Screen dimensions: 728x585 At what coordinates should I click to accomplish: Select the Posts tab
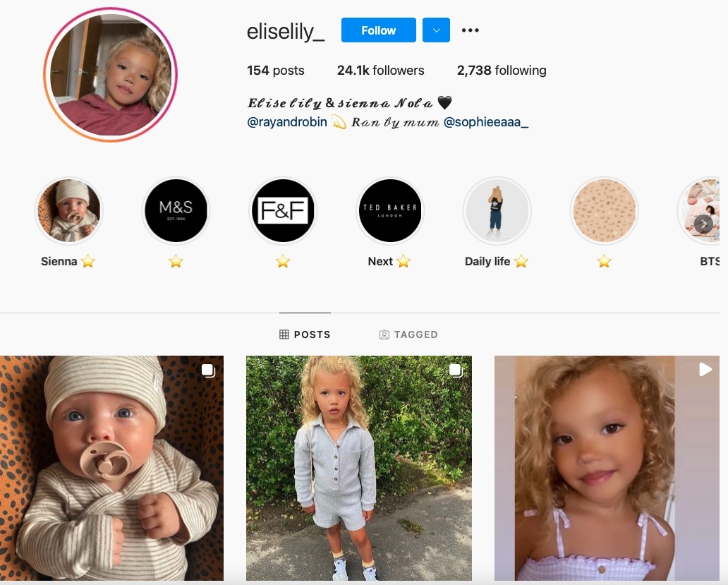[x=305, y=334]
